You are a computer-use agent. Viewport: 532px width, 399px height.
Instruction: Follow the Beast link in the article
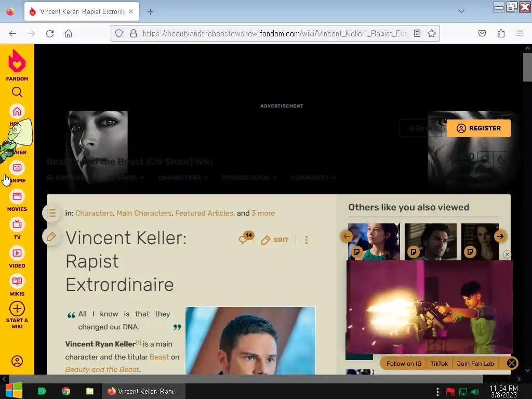click(x=159, y=357)
